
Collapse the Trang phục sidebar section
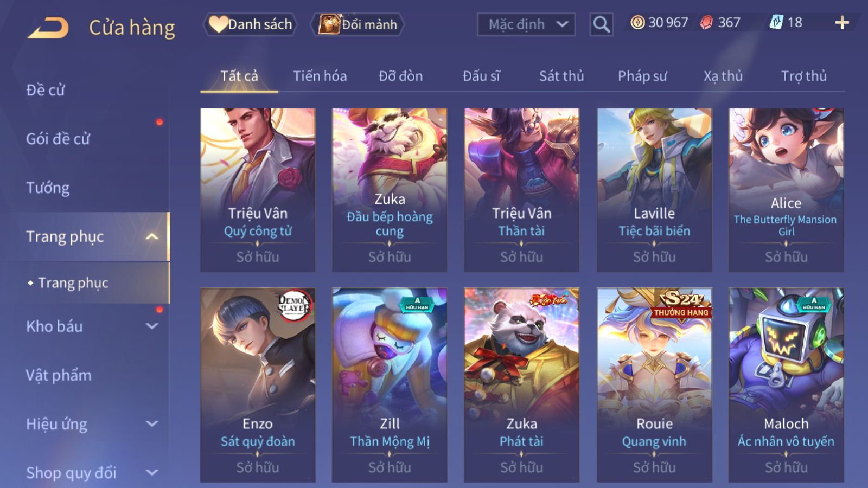(x=152, y=236)
